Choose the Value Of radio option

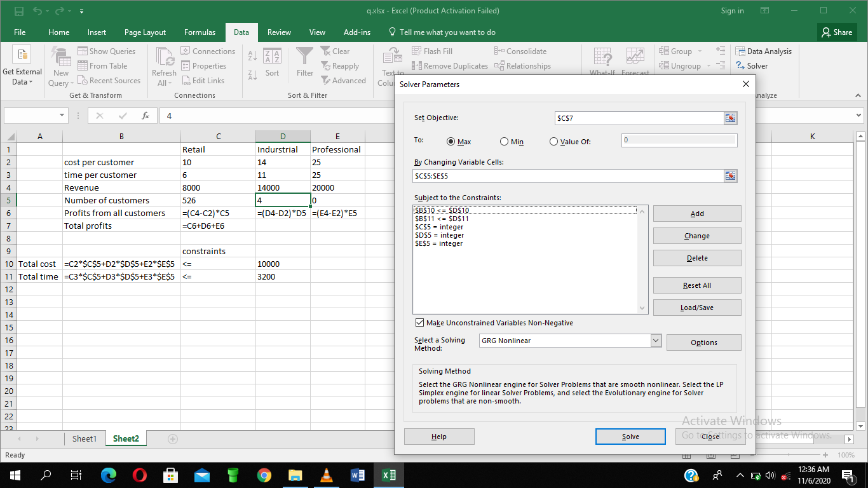pos(553,142)
